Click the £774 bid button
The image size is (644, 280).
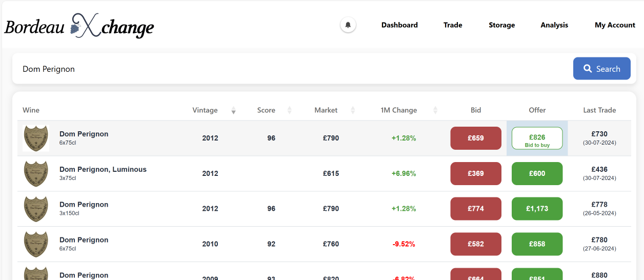point(476,209)
